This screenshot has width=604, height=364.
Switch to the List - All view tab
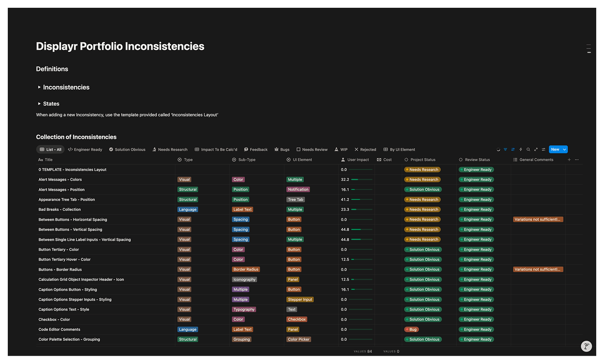point(51,149)
